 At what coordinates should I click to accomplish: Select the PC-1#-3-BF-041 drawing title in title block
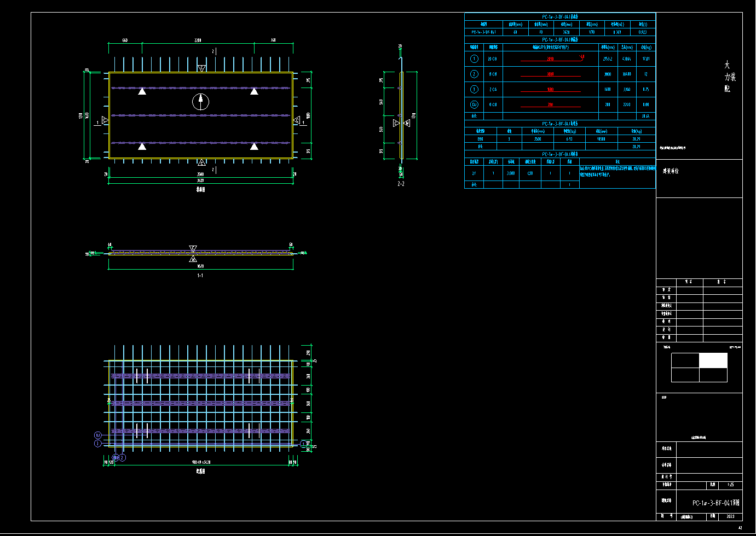716,503
